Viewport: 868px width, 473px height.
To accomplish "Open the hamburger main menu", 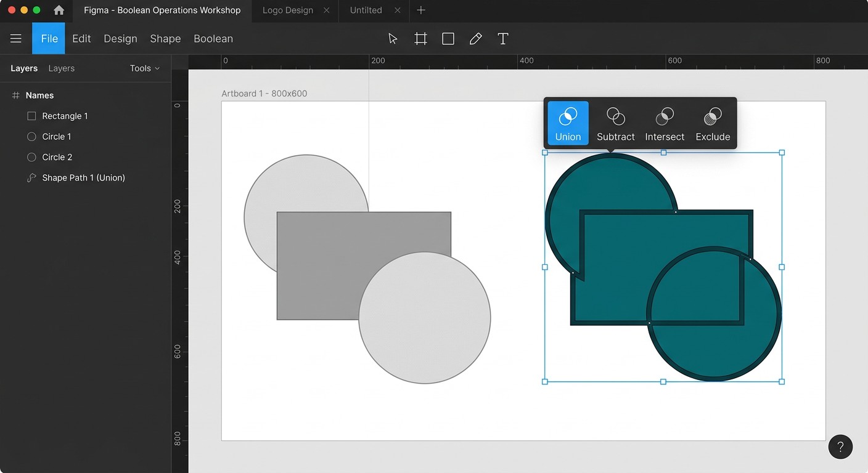I will coord(16,39).
